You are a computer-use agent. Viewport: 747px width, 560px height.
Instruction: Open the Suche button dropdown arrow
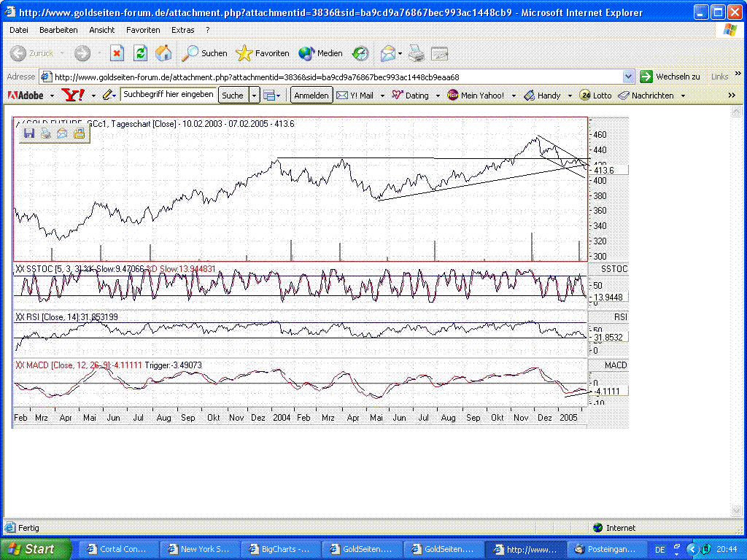254,96
